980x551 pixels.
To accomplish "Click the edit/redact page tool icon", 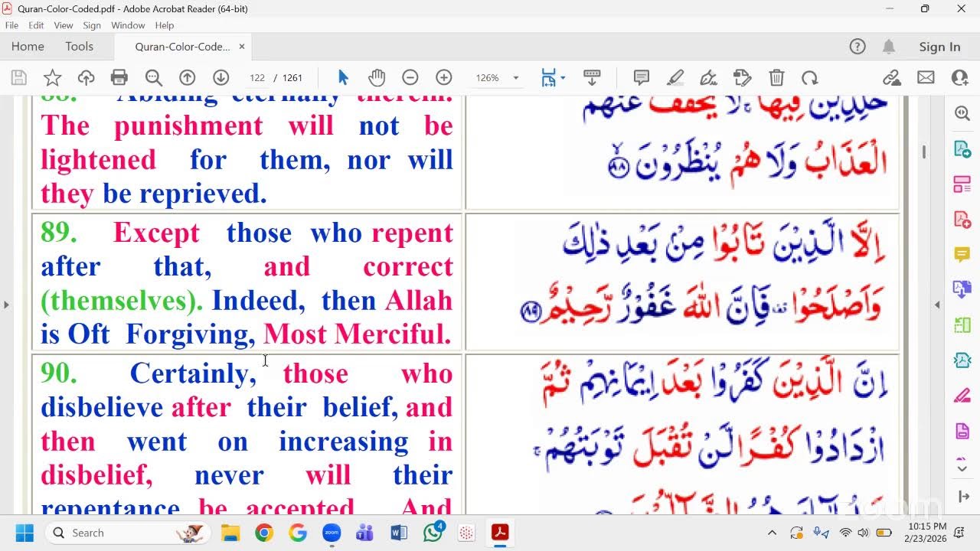I will point(742,77).
